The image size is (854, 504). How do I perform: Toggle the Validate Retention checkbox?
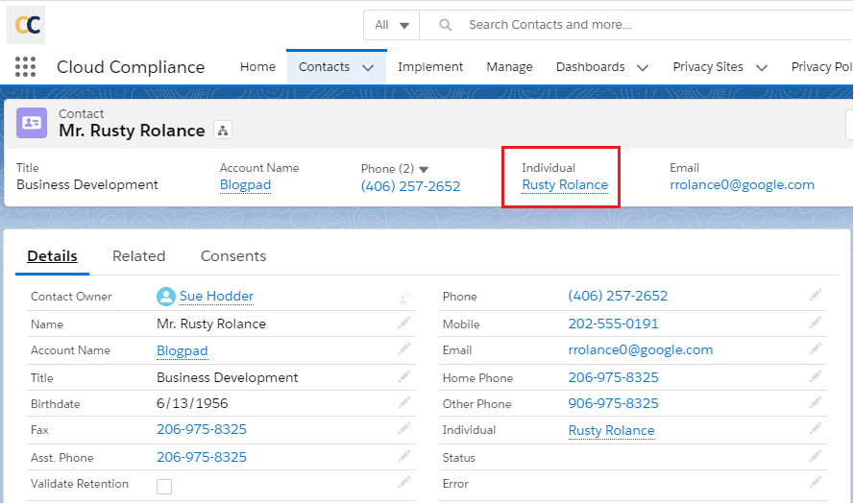[x=164, y=487]
